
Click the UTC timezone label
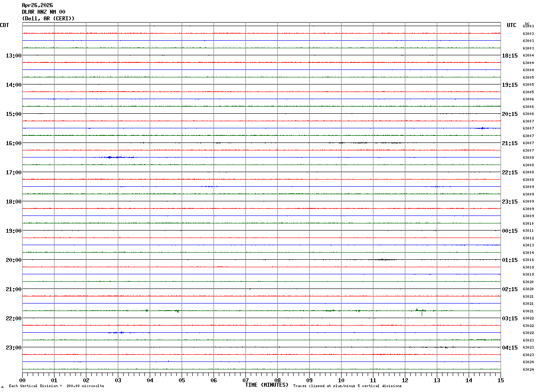(x=512, y=25)
